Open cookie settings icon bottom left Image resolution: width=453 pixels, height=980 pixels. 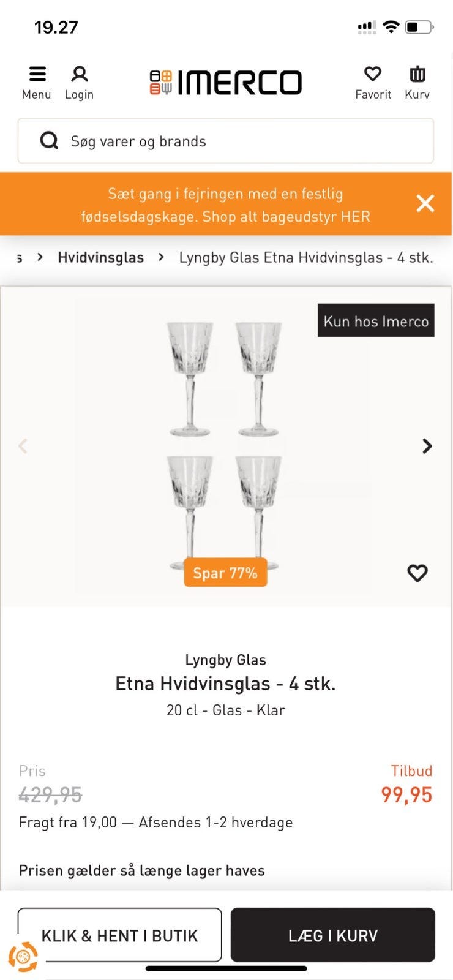(23, 956)
